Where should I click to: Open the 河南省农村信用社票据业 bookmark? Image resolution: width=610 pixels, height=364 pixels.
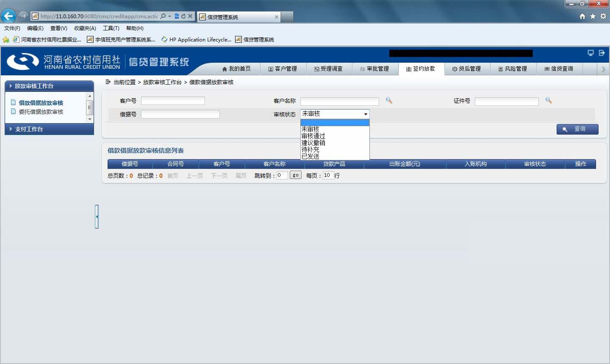click(47, 39)
